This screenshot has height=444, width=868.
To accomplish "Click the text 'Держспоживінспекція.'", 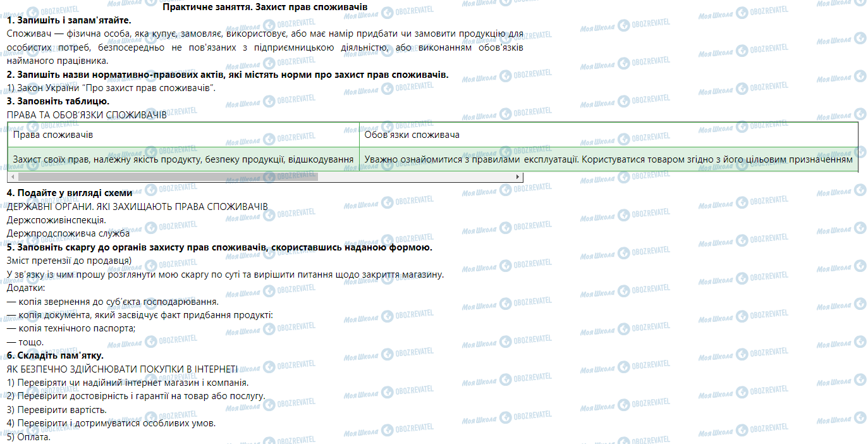I will [x=56, y=220].
